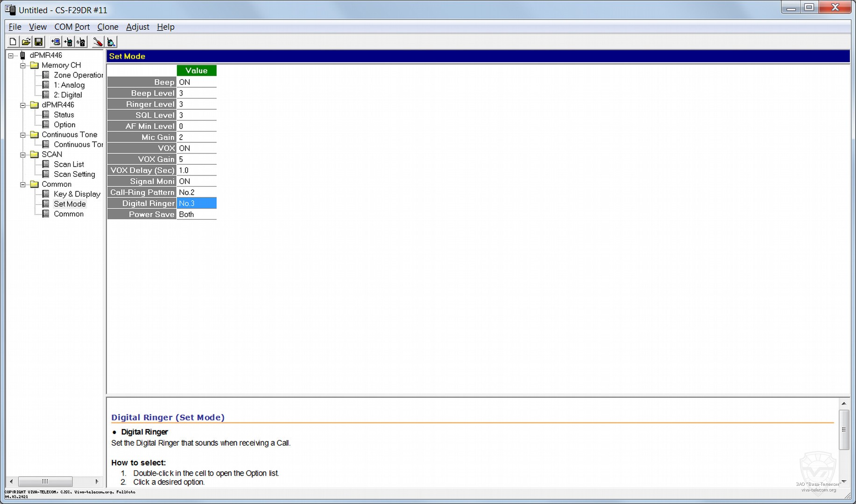Collapse the Continuous Tone tree folder
Image resolution: width=856 pixels, height=504 pixels.
22,135
